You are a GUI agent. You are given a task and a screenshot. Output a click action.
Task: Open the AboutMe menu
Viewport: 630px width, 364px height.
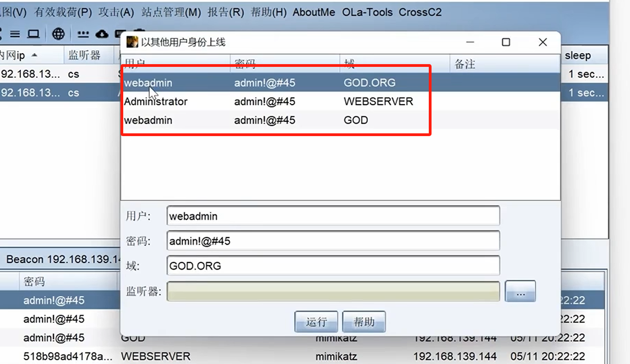pyautogui.click(x=314, y=12)
